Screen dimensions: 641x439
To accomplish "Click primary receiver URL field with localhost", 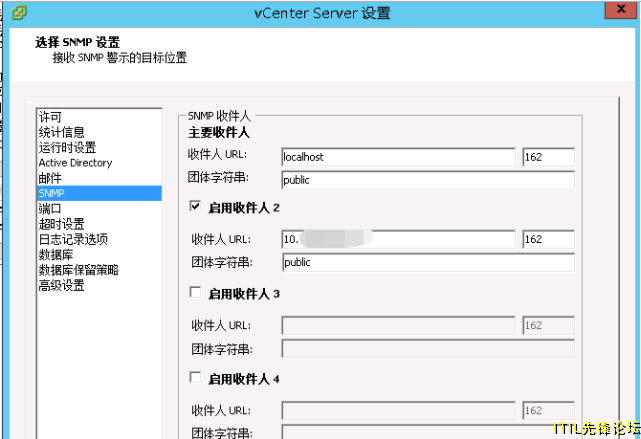I will click(398, 157).
